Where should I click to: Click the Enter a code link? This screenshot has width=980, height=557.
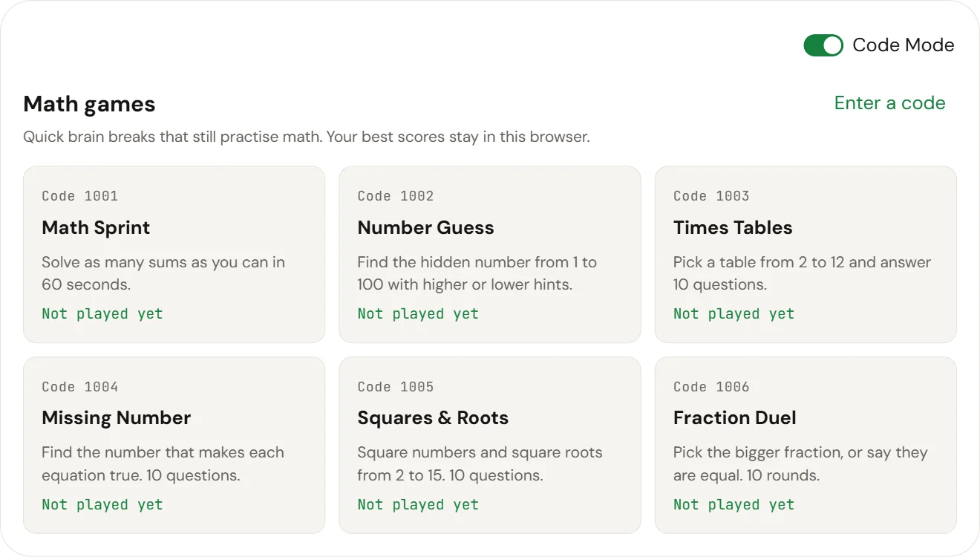click(889, 103)
